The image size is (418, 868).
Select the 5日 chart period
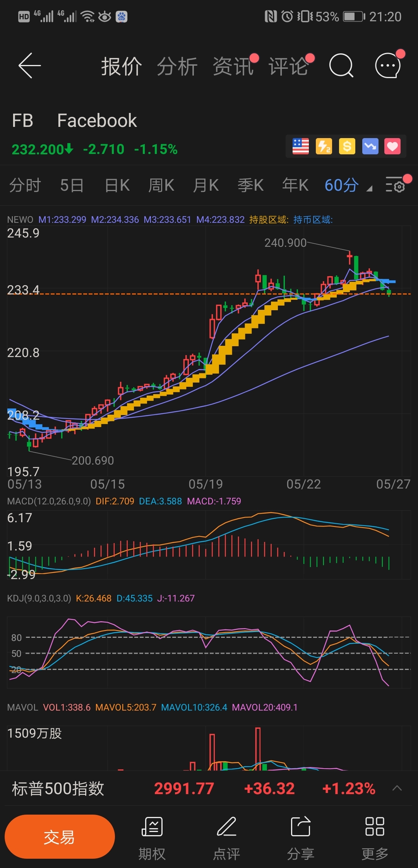[72, 185]
